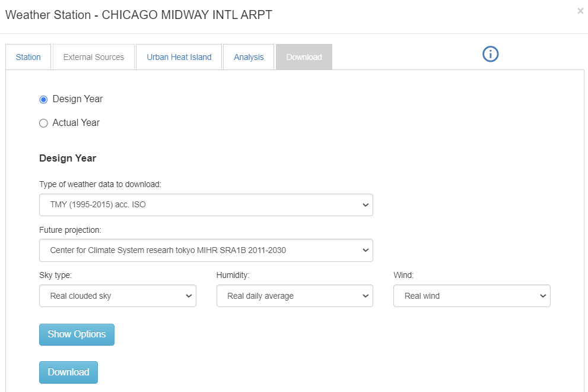Open the Sky type dropdown
The height and width of the screenshot is (392, 588).
117,296
